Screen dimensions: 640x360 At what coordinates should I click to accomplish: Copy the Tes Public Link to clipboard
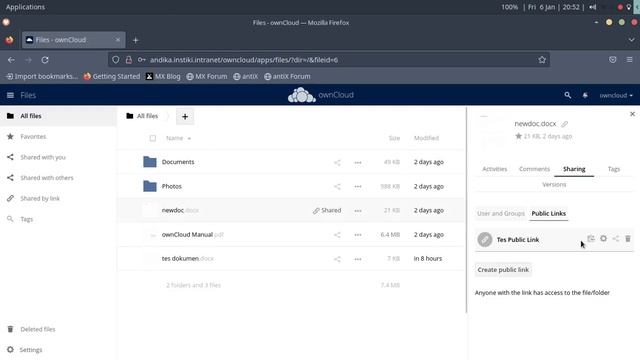(x=591, y=239)
